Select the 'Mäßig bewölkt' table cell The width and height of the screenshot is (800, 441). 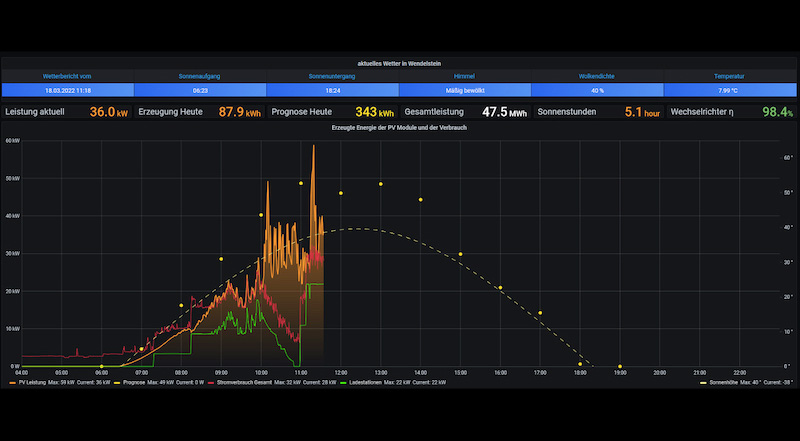[x=466, y=89]
